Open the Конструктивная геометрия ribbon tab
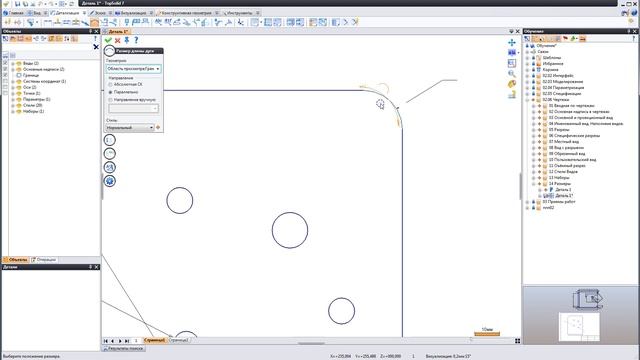Viewport: 640px width, 360px height. 186,13
